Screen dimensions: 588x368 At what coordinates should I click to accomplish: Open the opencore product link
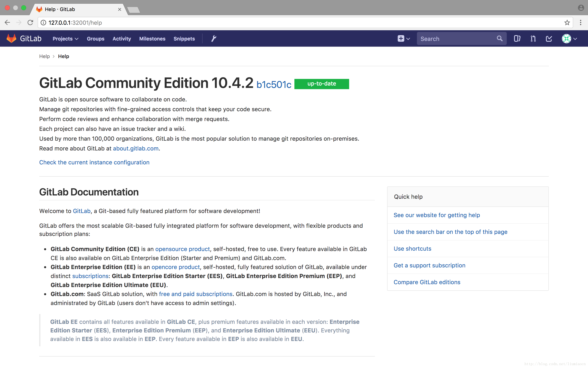(x=176, y=267)
